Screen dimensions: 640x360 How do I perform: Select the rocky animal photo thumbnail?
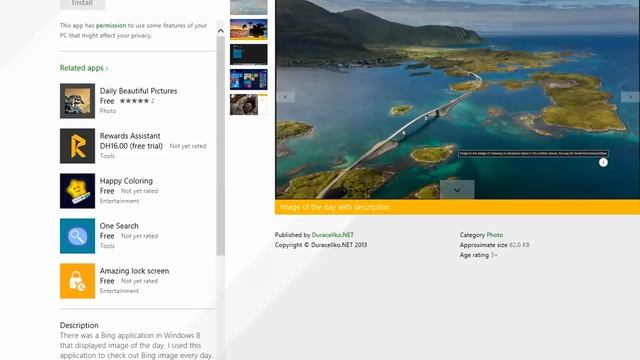249,104
